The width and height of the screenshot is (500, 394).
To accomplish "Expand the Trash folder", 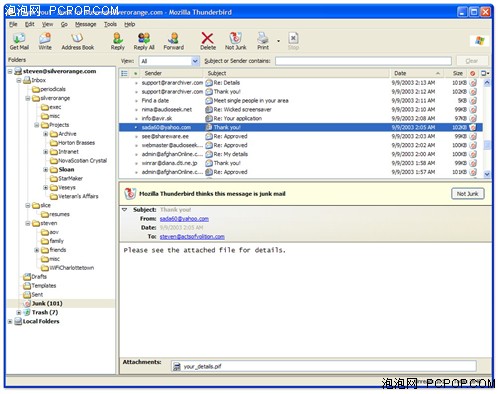I will click(19, 312).
